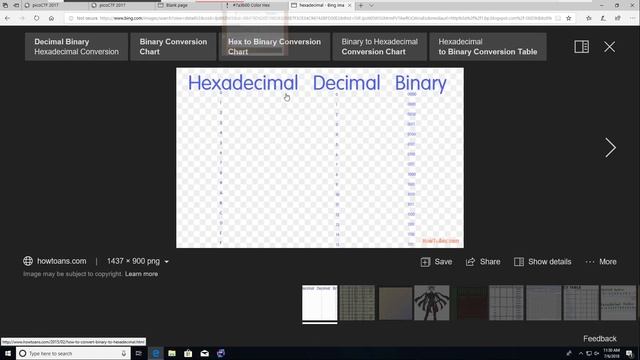The image size is (640, 360).
Task: Click the browser share icon
Action: 618,18
